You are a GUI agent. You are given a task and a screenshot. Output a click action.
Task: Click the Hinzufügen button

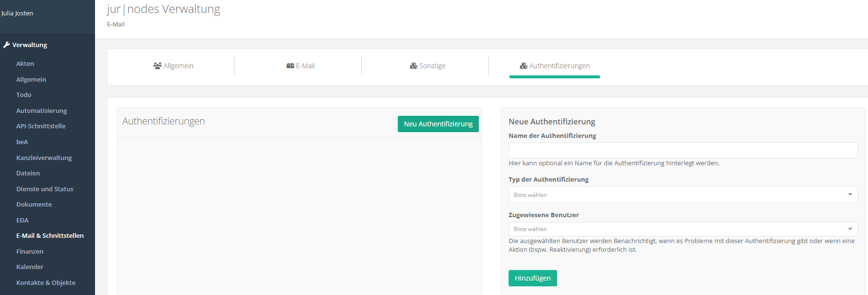pos(533,278)
